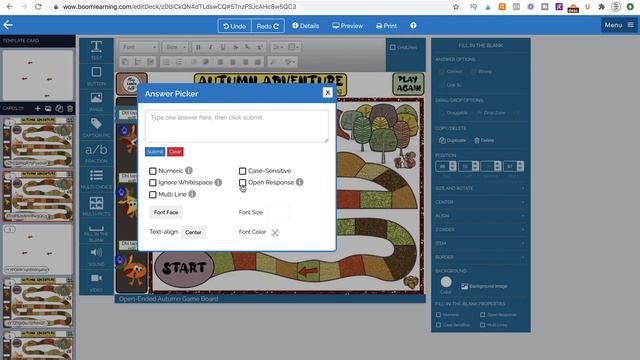Enable the Numeric checkbox

pos(153,171)
